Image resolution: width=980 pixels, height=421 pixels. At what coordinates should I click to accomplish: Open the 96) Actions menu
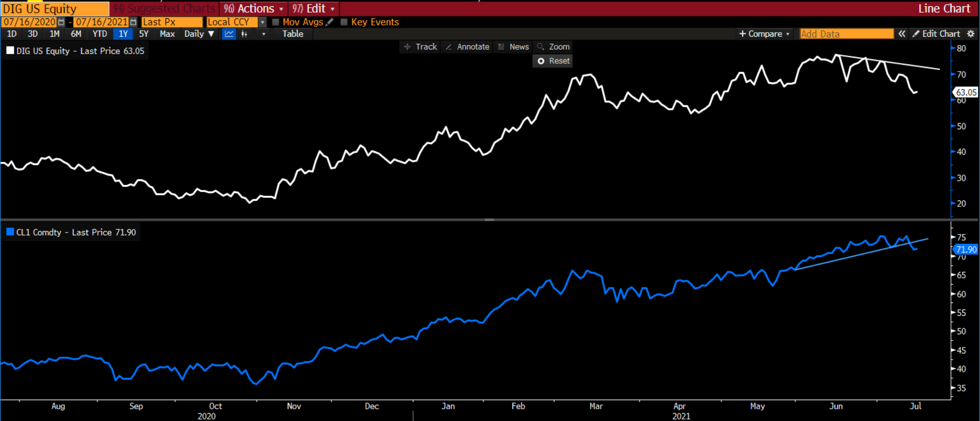click(254, 9)
